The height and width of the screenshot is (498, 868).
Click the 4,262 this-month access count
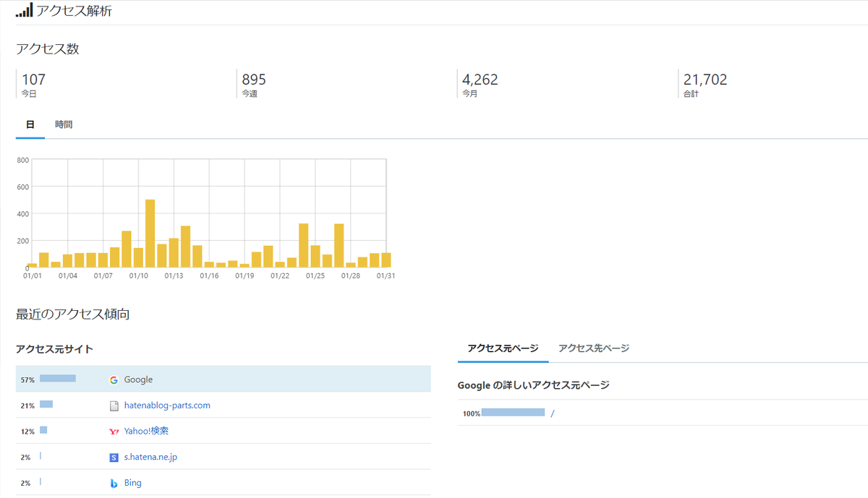pyautogui.click(x=480, y=80)
